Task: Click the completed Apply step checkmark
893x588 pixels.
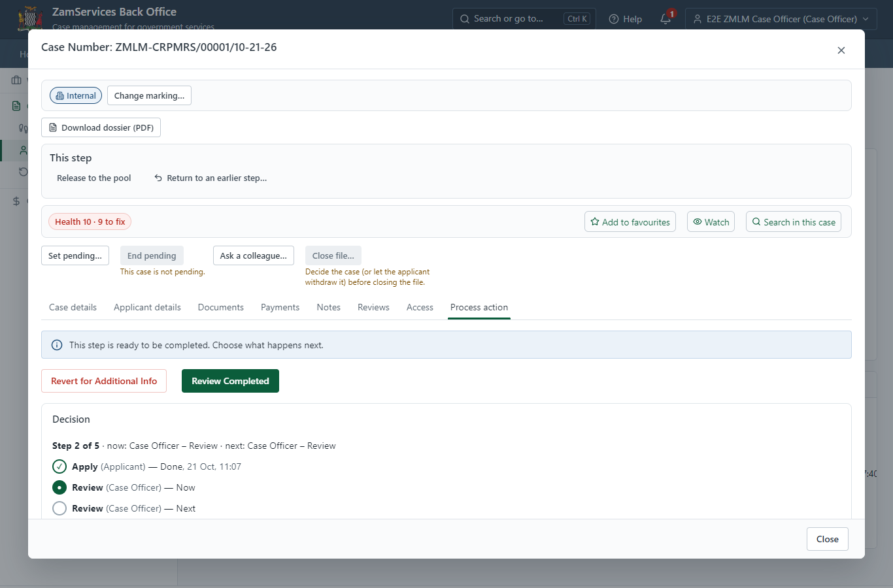Action: pos(59,466)
